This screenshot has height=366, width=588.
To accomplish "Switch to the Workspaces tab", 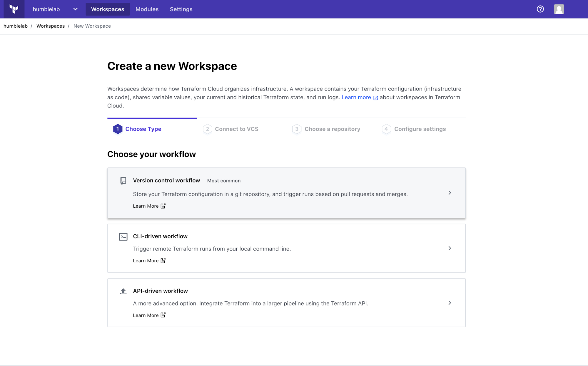I will (107, 9).
